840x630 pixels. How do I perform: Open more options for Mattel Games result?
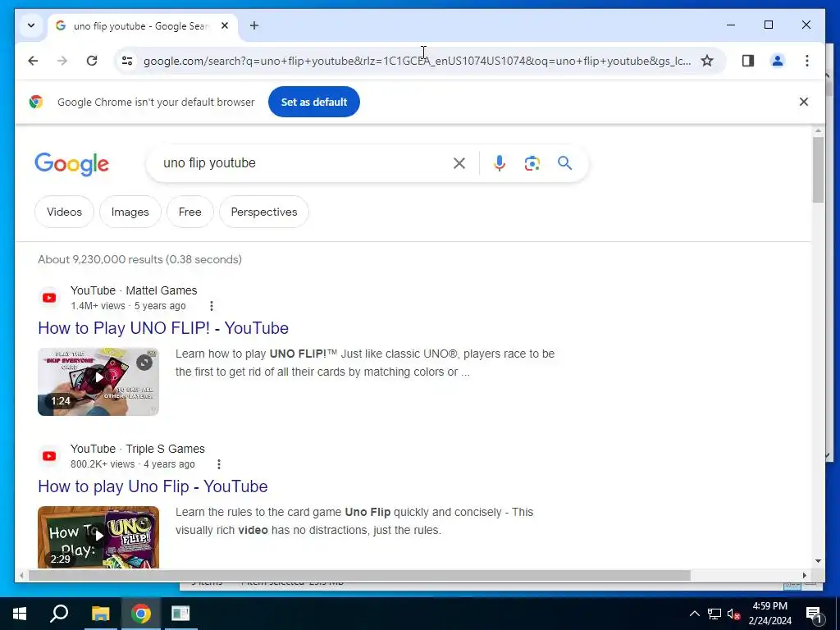click(x=212, y=306)
